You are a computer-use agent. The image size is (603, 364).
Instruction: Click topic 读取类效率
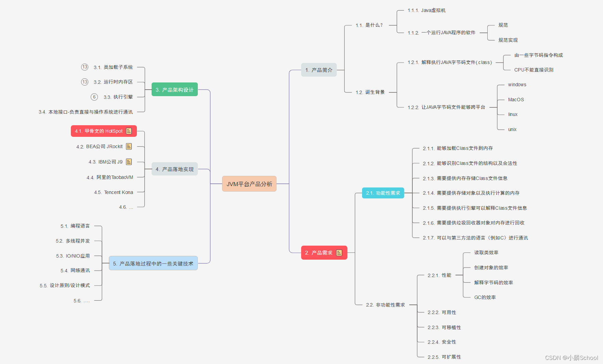coord(486,253)
